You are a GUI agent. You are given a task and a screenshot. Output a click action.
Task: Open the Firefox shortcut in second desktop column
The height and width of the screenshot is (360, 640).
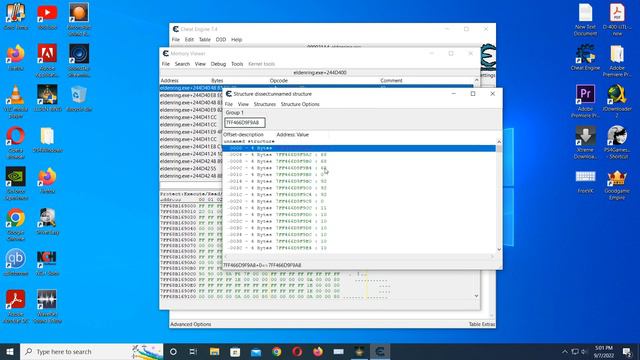tap(47, 180)
